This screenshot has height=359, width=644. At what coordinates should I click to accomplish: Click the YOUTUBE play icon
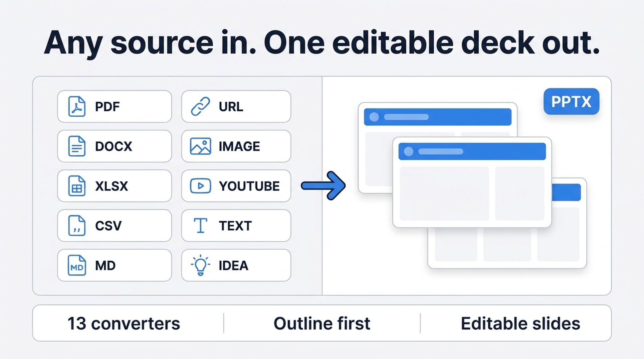point(200,186)
